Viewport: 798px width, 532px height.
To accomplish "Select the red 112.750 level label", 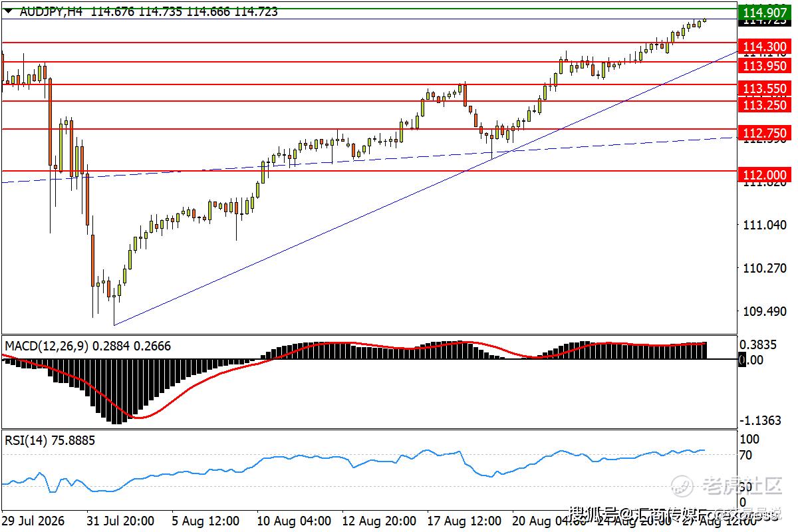I will [764, 132].
